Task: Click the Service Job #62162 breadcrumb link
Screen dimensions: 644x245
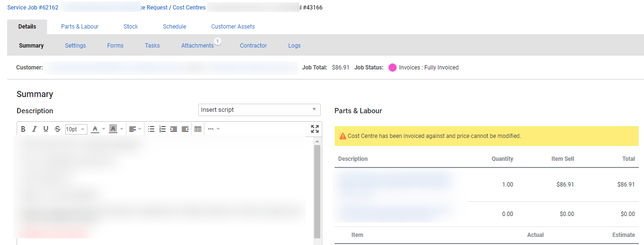Action: [x=33, y=8]
